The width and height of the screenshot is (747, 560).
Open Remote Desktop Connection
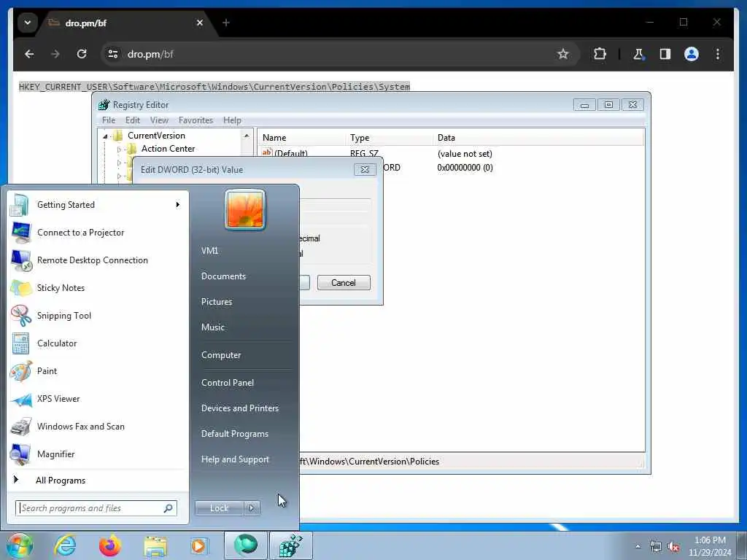click(x=97, y=260)
